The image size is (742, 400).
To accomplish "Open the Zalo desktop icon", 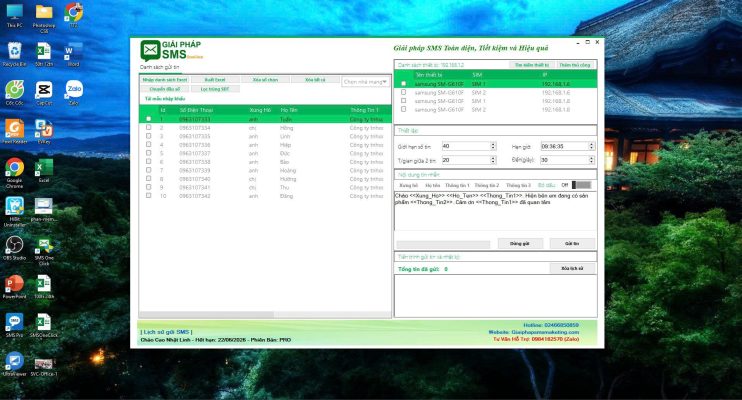I will (73, 87).
